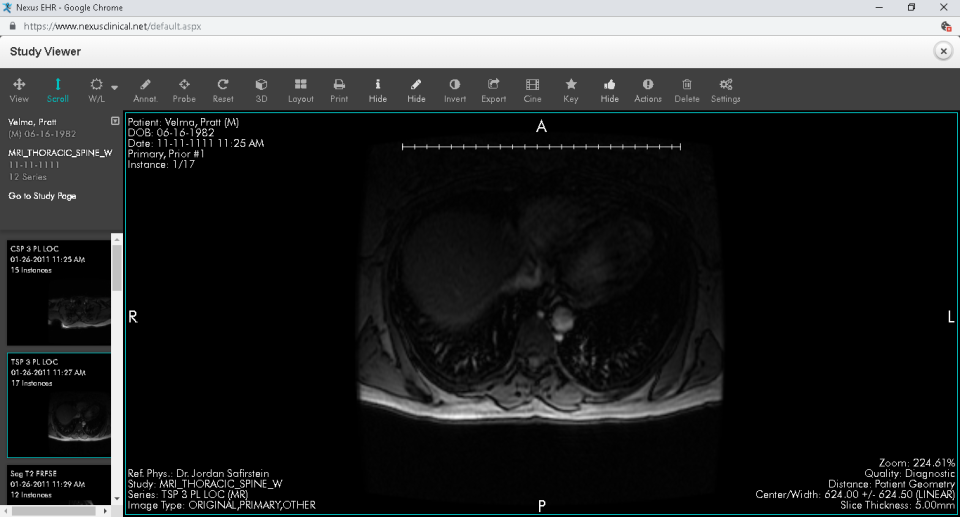Start Cine playback mode

point(533,90)
